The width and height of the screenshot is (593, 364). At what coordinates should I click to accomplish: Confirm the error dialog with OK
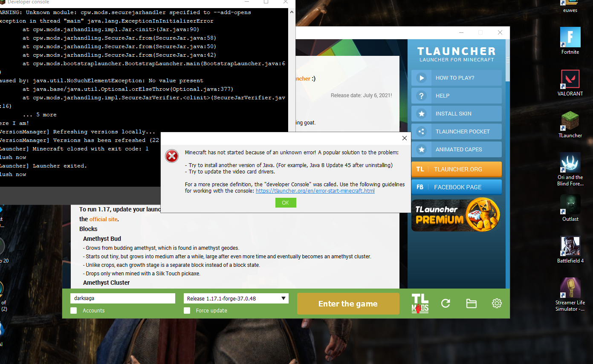(x=286, y=203)
